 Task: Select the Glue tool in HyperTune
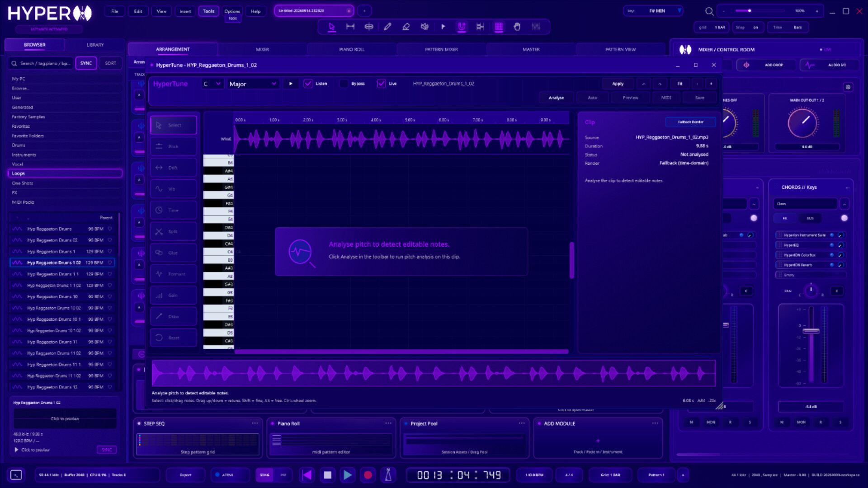(173, 253)
